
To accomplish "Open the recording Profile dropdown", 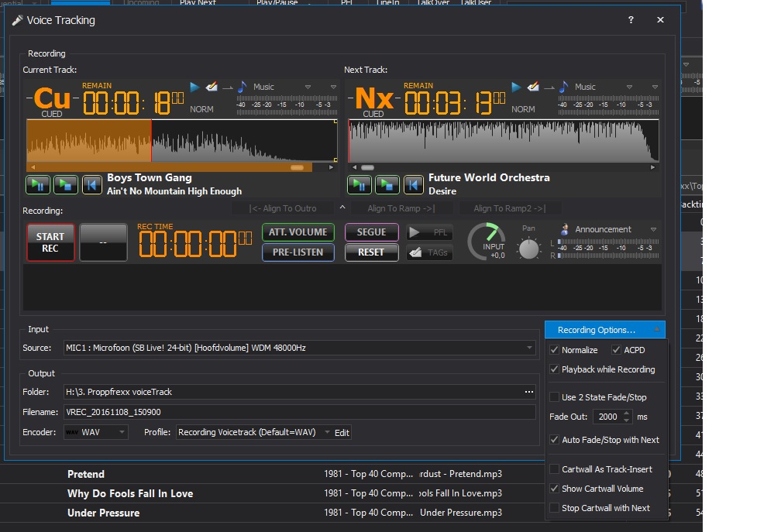I will click(327, 432).
